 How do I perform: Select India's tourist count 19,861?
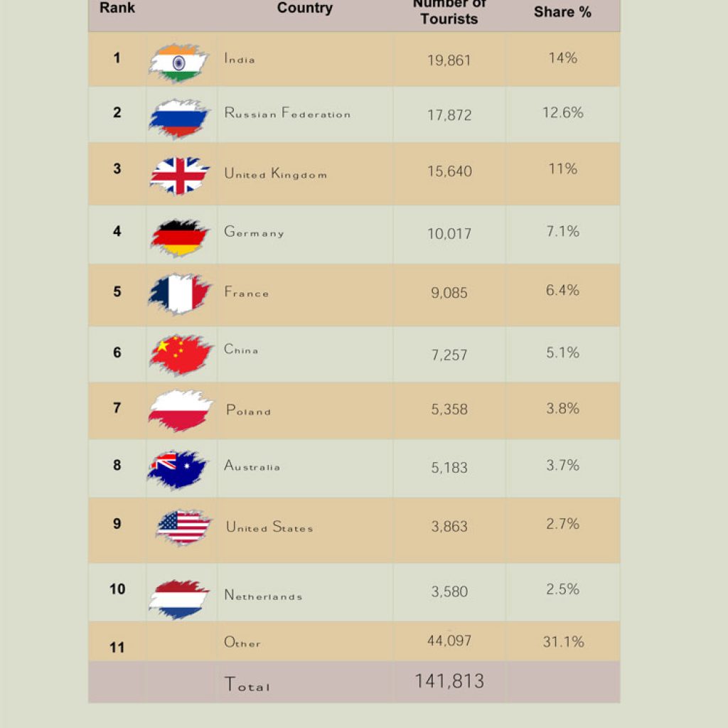tap(449, 60)
